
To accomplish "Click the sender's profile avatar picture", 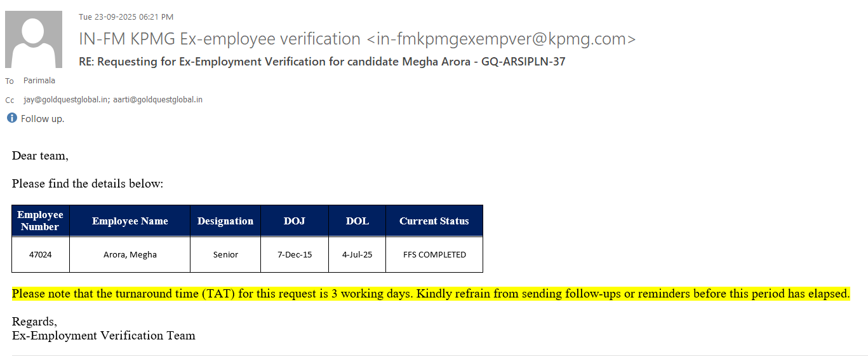I will point(34,39).
